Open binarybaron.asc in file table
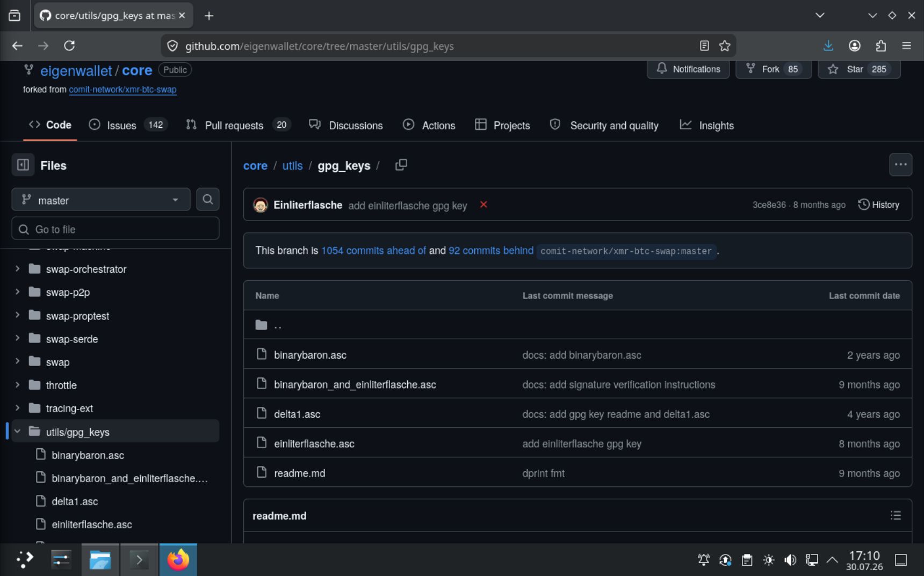 click(x=310, y=355)
